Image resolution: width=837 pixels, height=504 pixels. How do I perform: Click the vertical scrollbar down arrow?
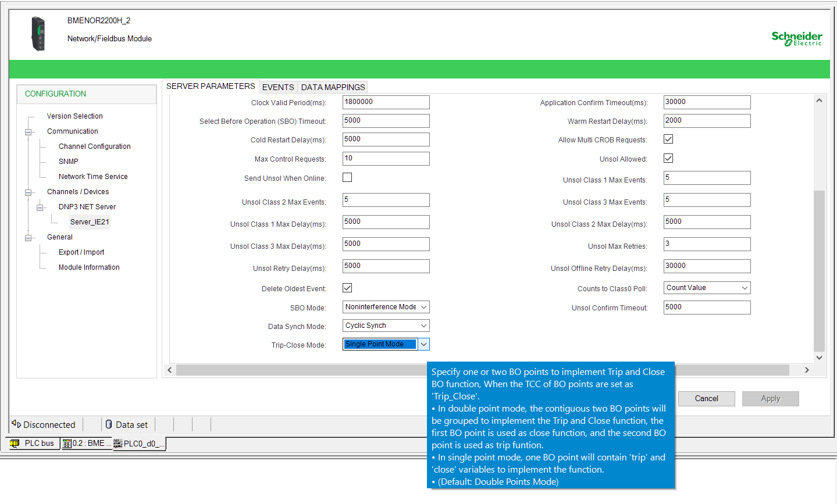click(x=819, y=358)
